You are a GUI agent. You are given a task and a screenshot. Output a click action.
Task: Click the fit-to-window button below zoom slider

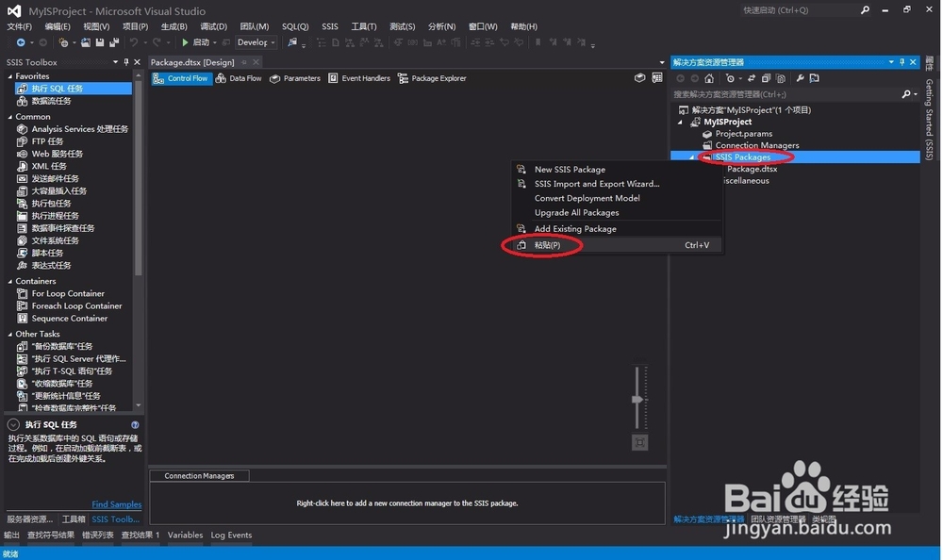[640, 443]
